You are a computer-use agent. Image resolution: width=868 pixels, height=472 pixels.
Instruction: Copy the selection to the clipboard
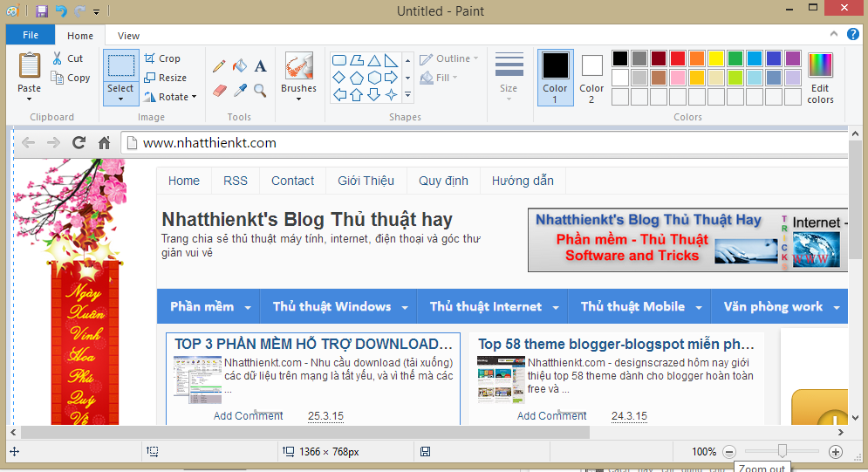pos(71,78)
